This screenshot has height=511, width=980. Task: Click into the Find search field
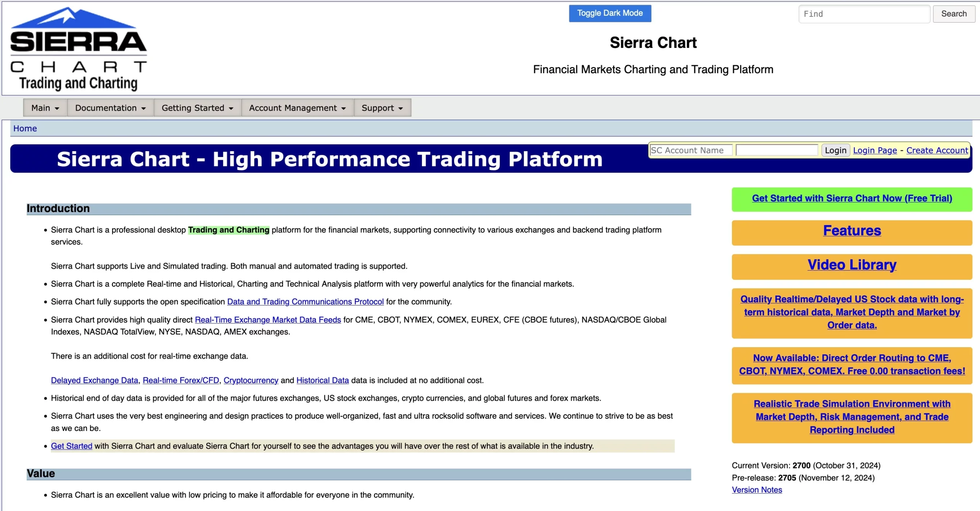coord(864,14)
